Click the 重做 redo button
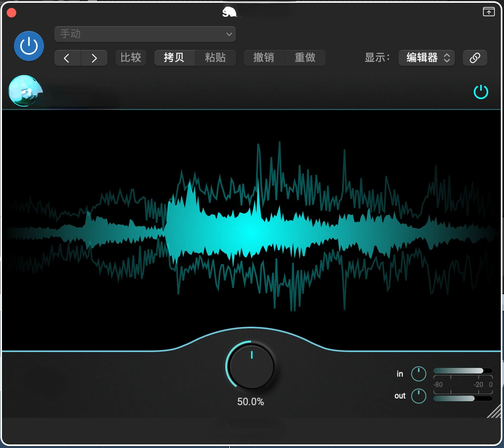This screenshot has width=504, height=448. pyautogui.click(x=305, y=58)
